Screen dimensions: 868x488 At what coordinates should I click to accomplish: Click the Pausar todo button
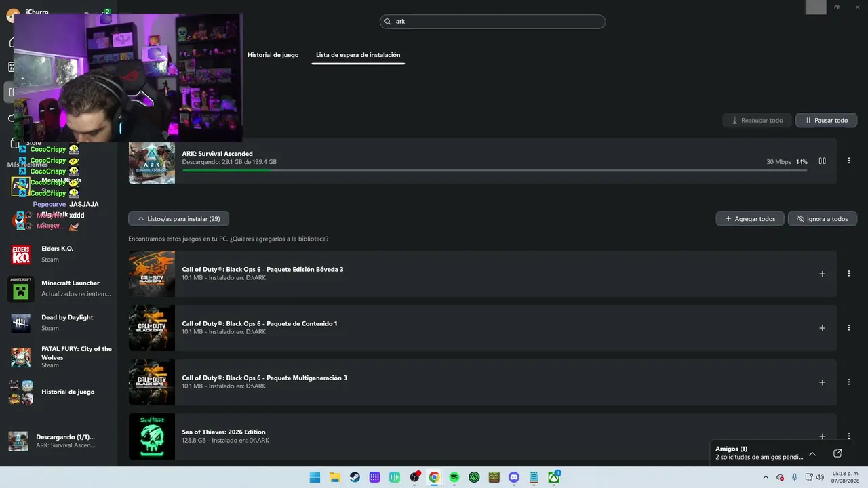coord(826,121)
